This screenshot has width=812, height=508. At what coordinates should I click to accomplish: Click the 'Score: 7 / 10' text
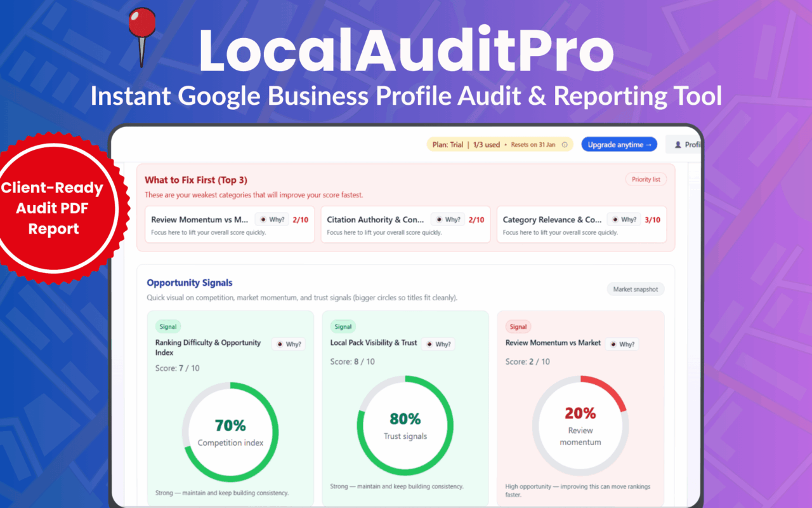pos(178,368)
